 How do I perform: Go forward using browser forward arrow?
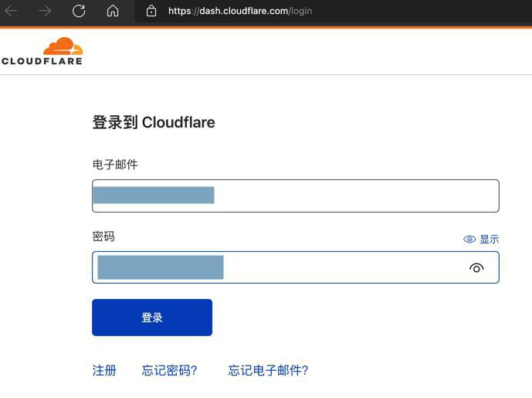[45, 11]
